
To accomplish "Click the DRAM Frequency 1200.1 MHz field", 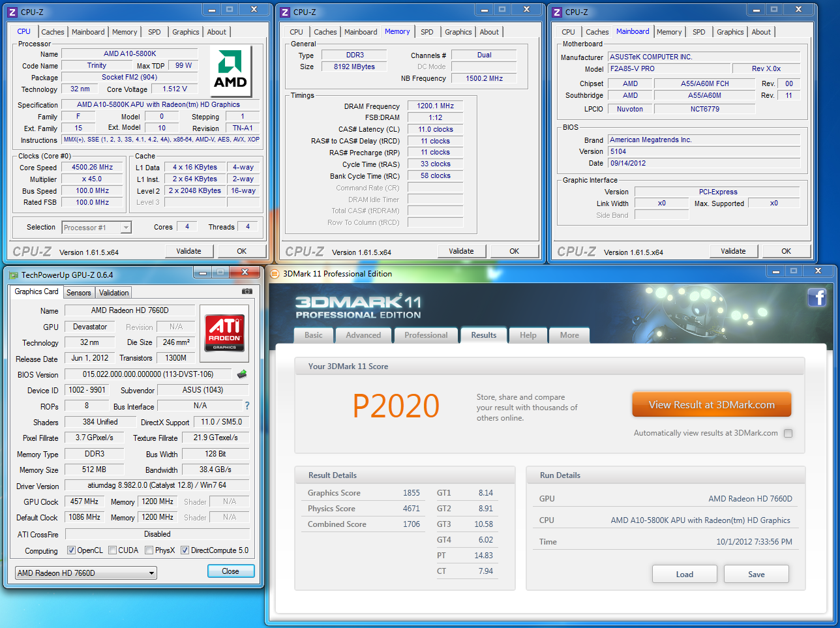I will click(x=436, y=106).
